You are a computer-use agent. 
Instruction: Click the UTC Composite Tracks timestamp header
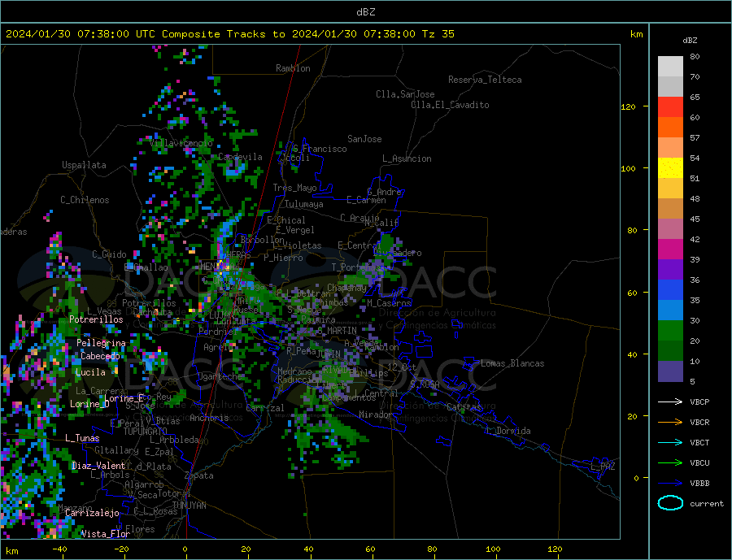pos(229,34)
